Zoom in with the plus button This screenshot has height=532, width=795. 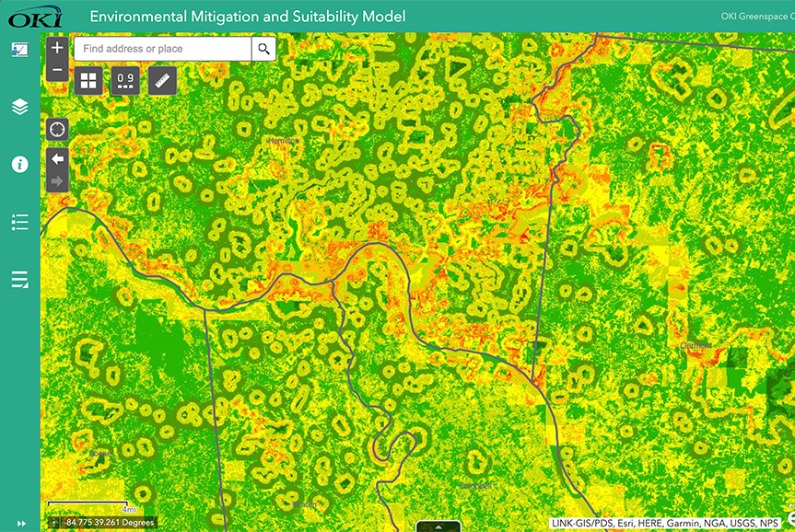(56, 47)
